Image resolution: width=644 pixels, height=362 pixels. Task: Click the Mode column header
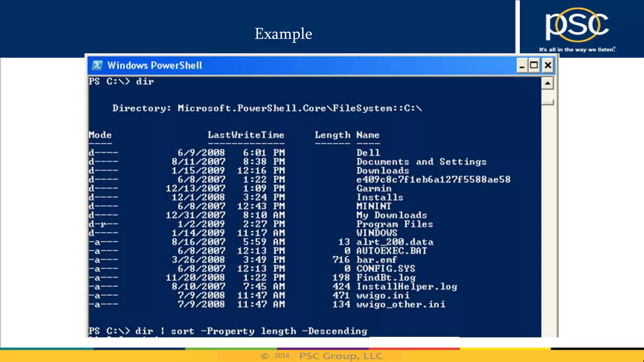coord(100,135)
